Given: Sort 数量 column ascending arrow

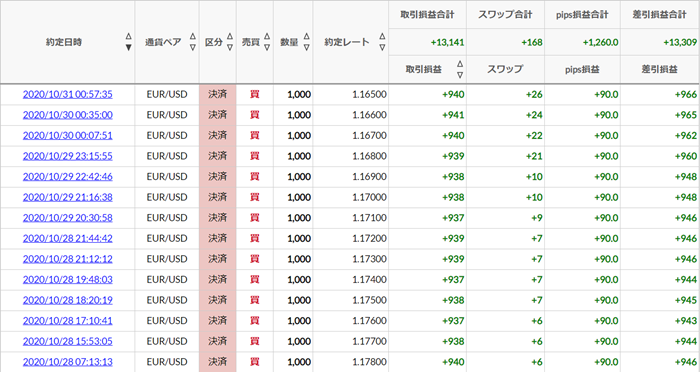Looking at the screenshot, I should (307, 36).
